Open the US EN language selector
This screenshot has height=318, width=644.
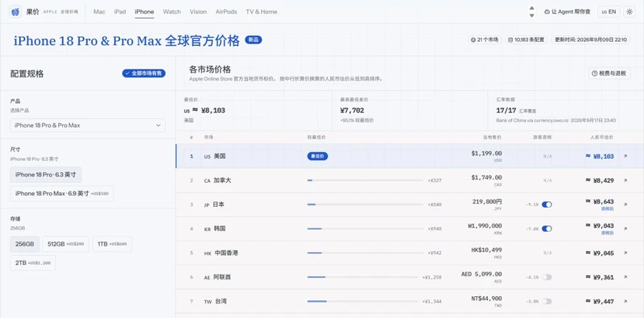(x=609, y=12)
